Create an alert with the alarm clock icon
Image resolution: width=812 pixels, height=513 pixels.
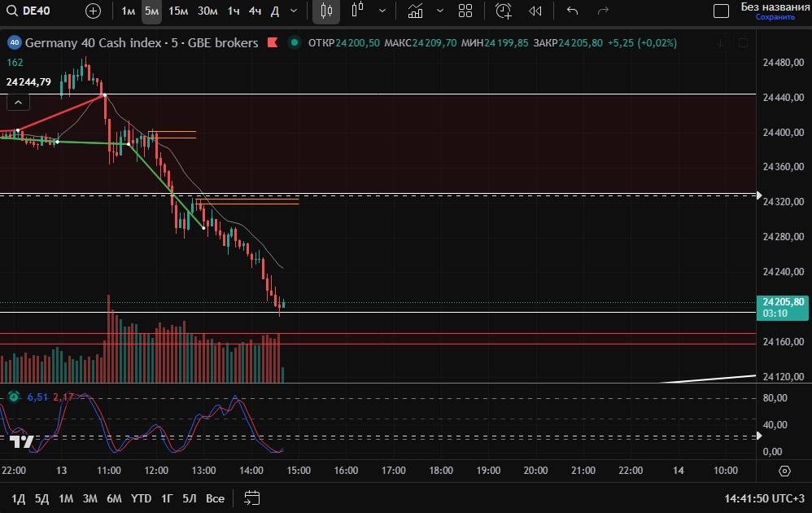(x=504, y=11)
